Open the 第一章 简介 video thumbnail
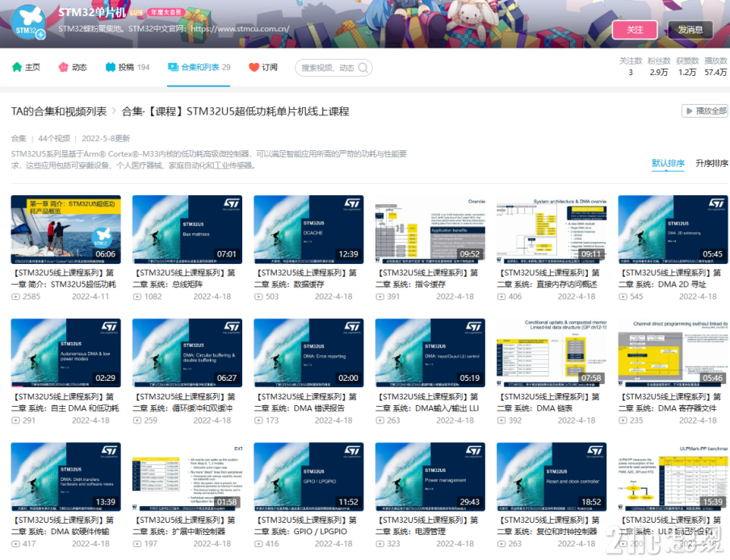The height and width of the screenshot is (560, 730). pyautogui.click(x=65, y=230)
